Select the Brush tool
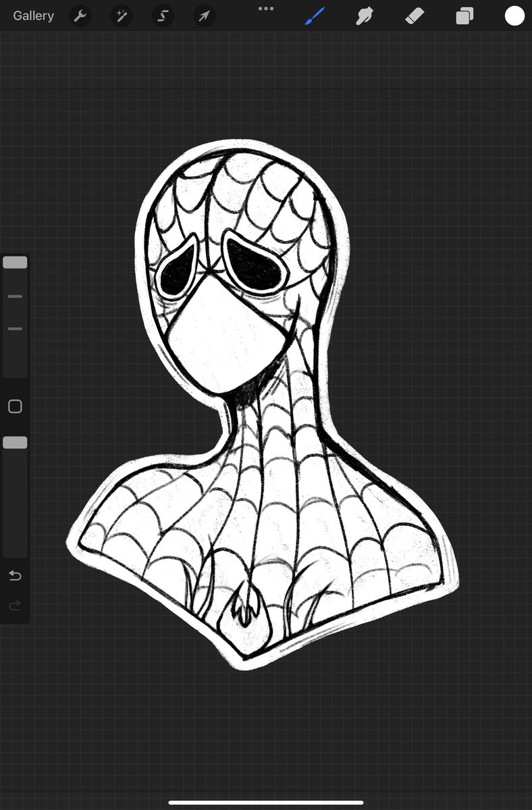 tap(315, 16)
